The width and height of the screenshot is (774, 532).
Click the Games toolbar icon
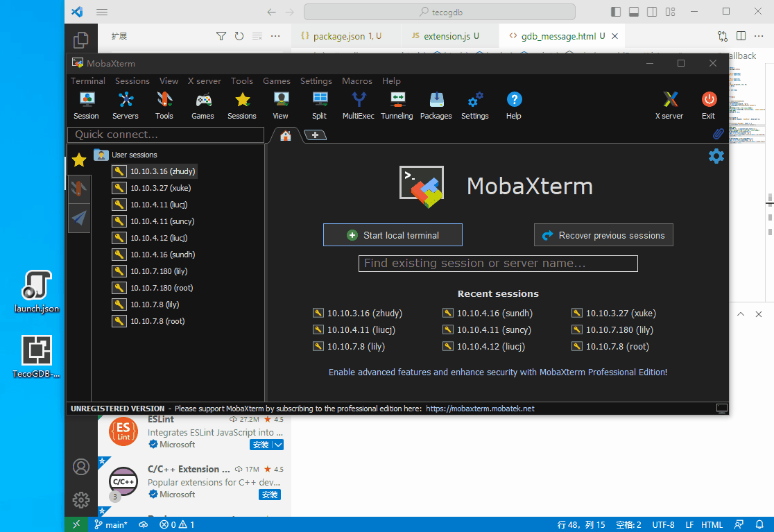tap(203, 105)
